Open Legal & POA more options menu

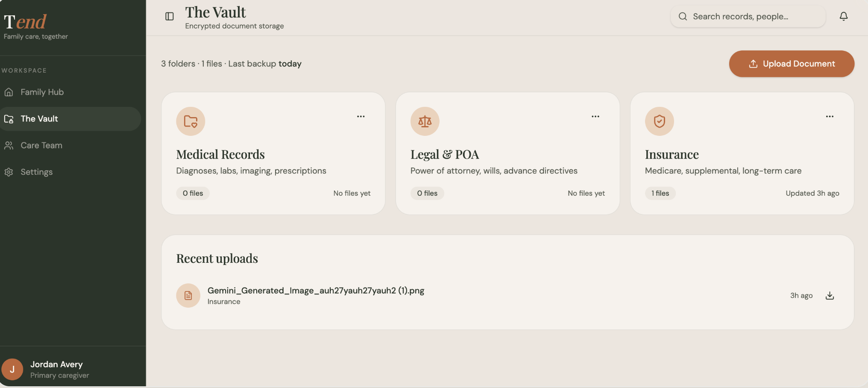click(x=595, y=116)
